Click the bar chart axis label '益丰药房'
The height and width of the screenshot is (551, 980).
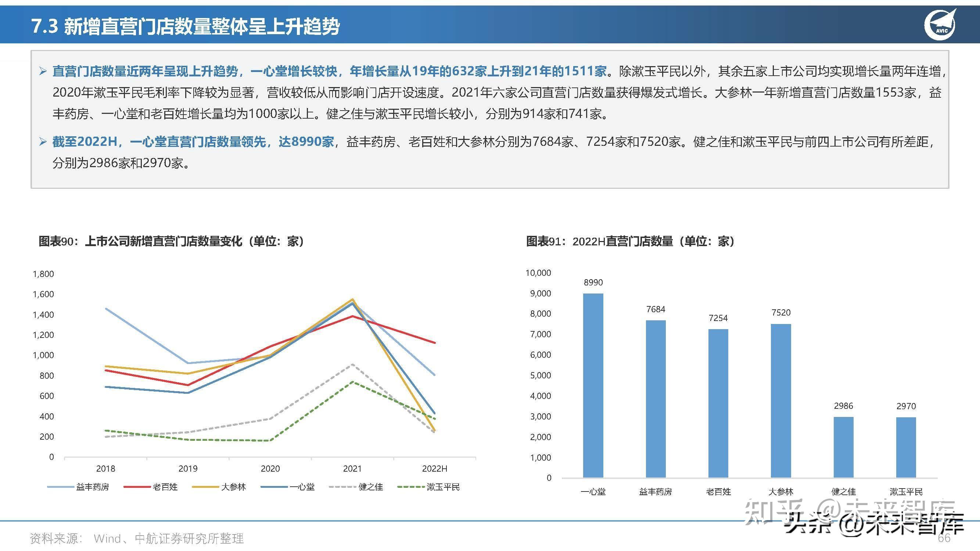click(656, 492)
